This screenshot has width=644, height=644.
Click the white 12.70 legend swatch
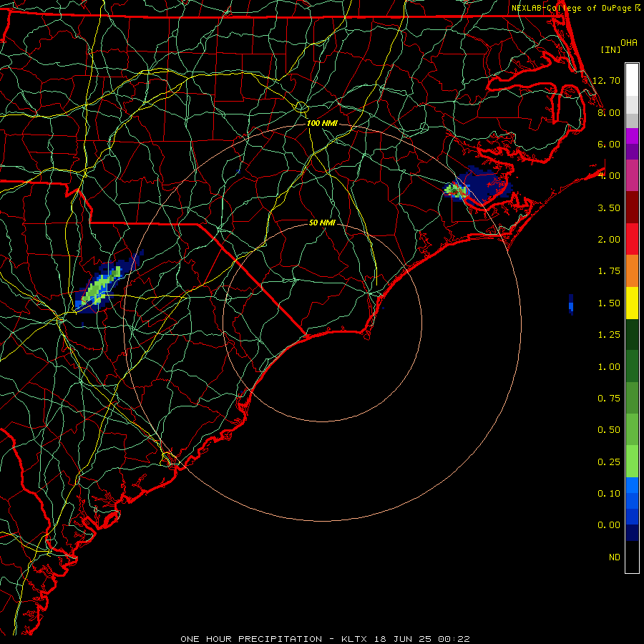click(632, 80)
